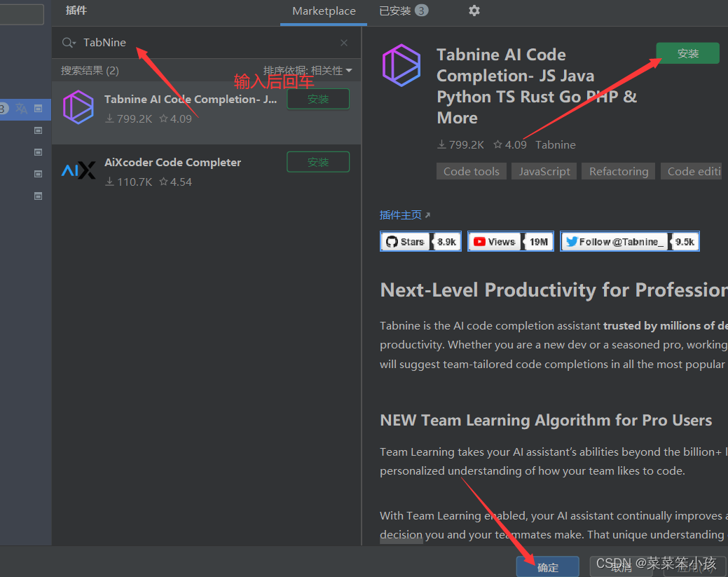The width and height of the screenshot is (728, 577).
Task: Click the 799.2K downloads in details
Action: (x=460, y=145)
